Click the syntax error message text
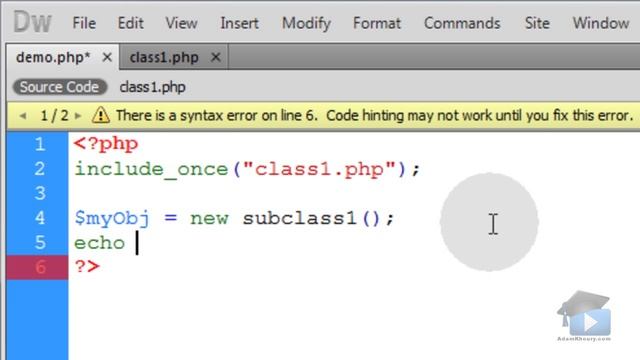This screenshot has height=360, width=640. pos(374,116)
